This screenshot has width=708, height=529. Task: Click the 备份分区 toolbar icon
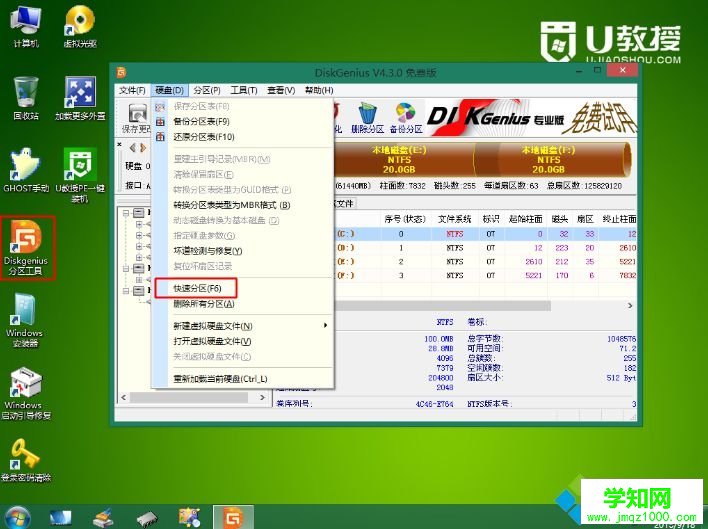[x=406, y=118]
